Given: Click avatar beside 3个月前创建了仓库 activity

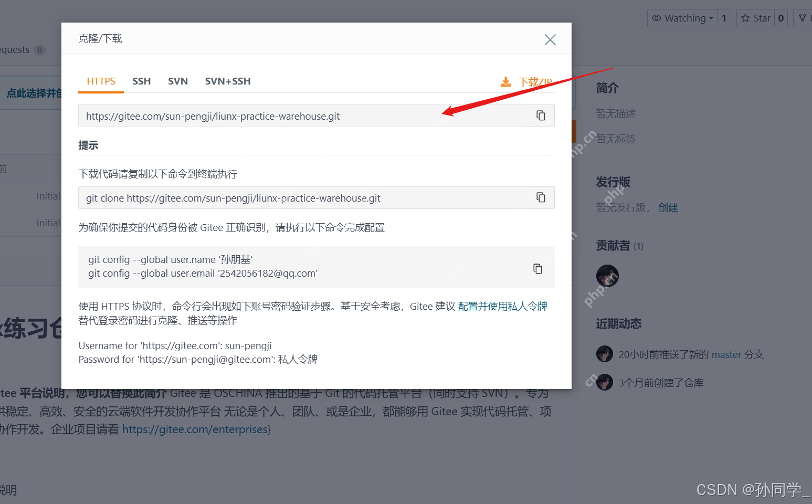Looking at the screenshot, I should pos(605,382).
